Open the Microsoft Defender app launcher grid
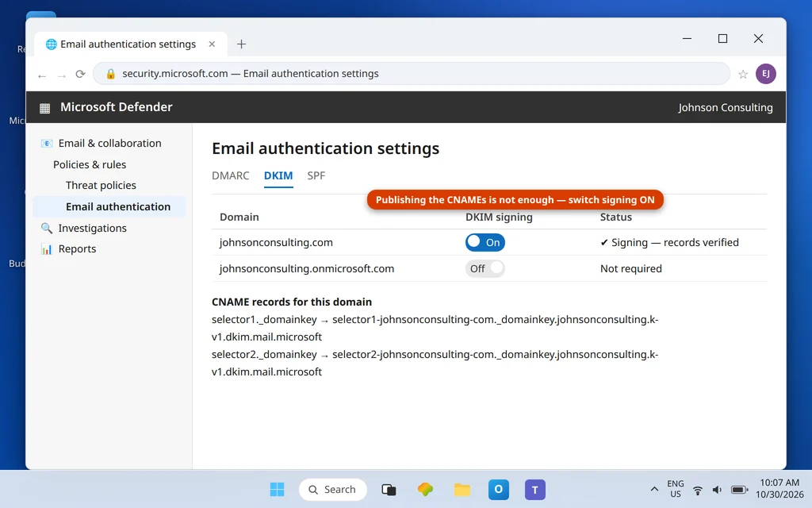Screen dimensions: 812x508 (x=45, y=108)
